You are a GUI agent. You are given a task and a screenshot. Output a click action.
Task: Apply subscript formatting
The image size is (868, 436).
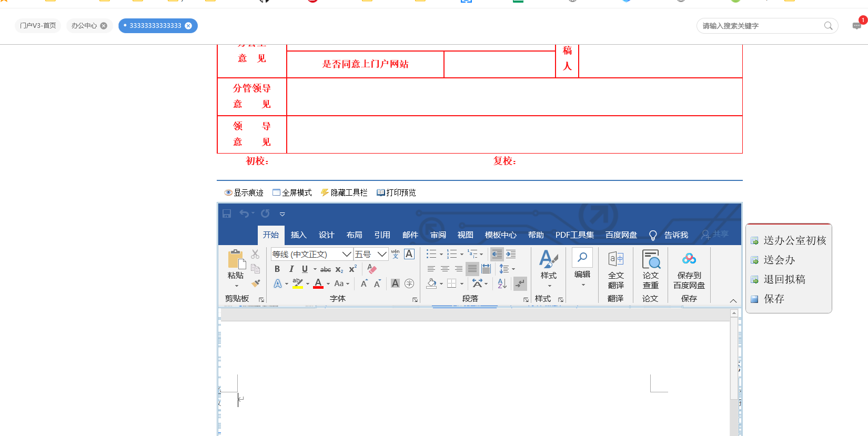(x=339, y=269)
